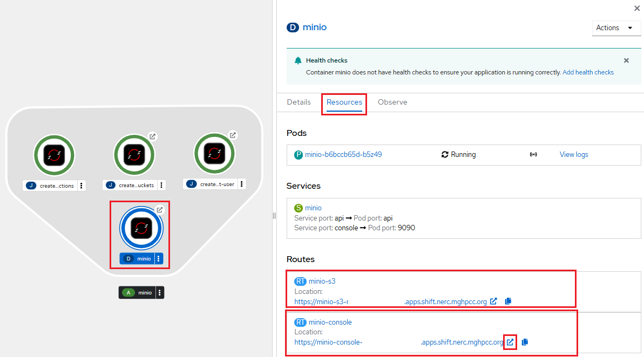Open pod minio-b6bccb65d-b5z49 link
The image size is (644, 357).
(343, 155)
